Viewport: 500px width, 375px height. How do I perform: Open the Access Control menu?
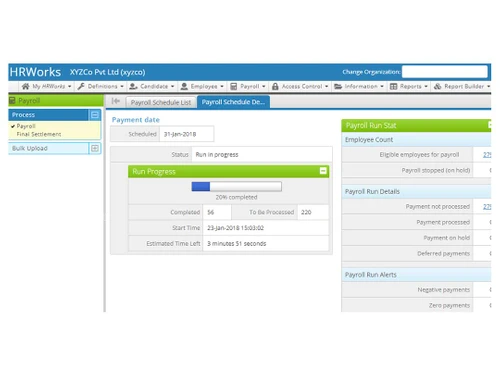tap(300, 86)
